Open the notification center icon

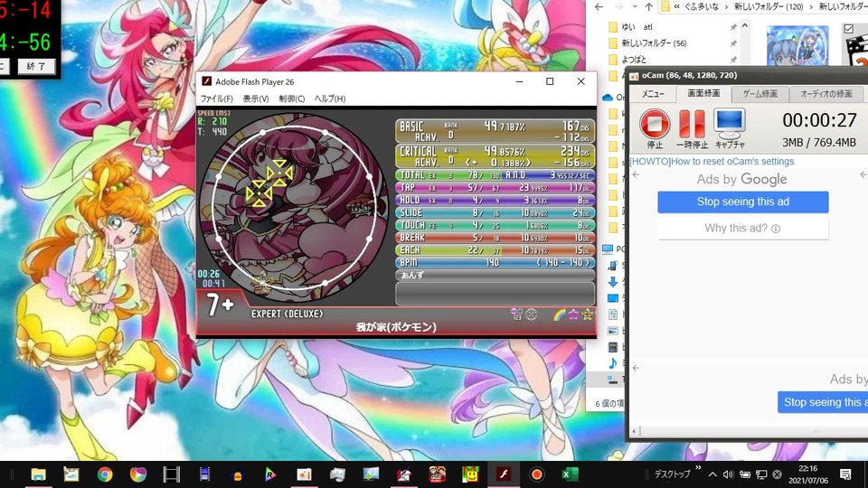click(845, 474)
